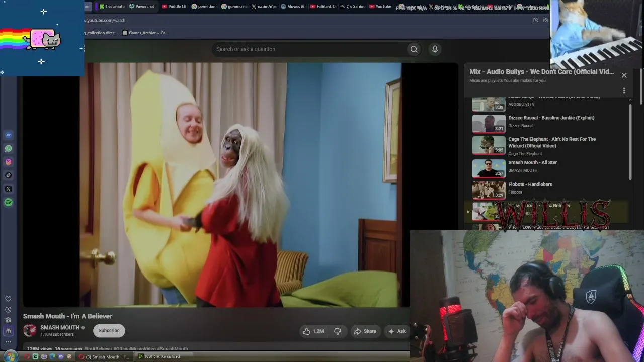Click the youtube.com/watch address bar
644x362 pixels.
pos(307,20)
